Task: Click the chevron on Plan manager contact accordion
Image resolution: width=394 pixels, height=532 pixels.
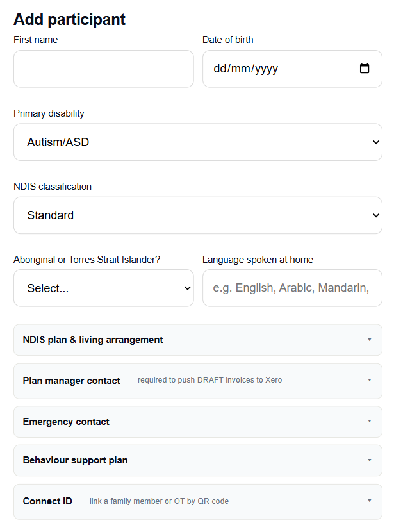Action: 370,380
